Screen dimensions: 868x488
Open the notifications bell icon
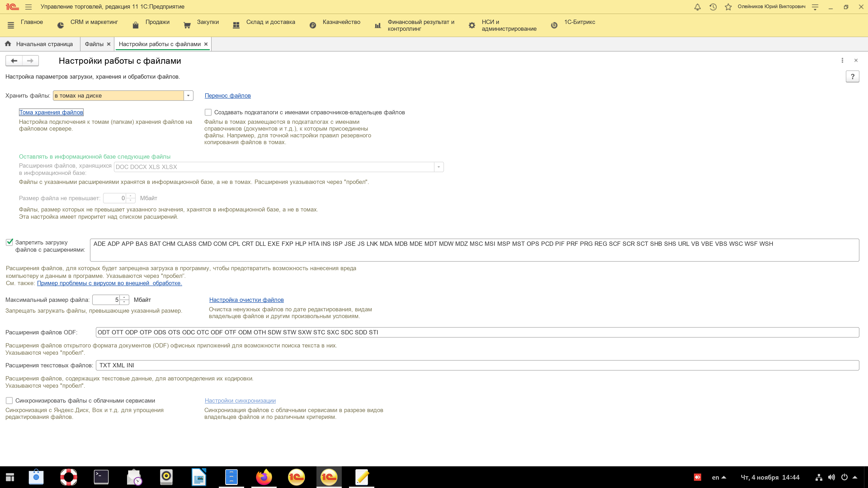pos(698,7)
